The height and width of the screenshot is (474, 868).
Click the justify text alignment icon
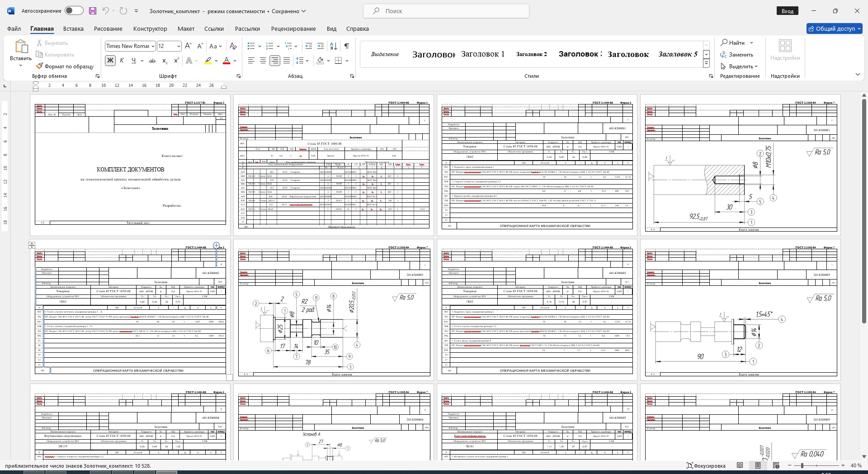click(x=286, y=61)
